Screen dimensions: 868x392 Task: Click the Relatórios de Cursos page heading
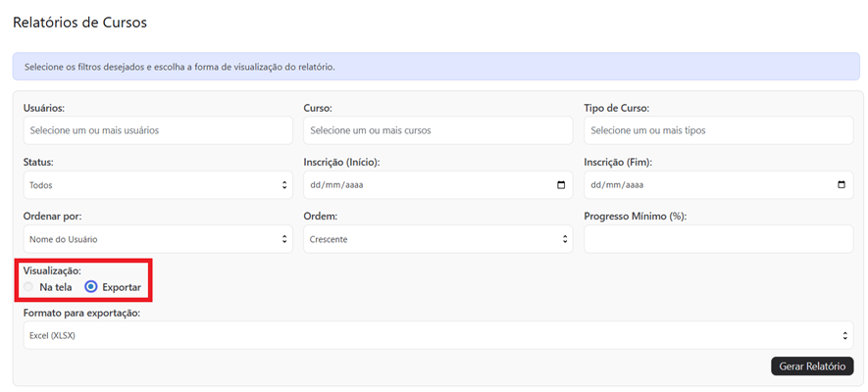(79, 22)
